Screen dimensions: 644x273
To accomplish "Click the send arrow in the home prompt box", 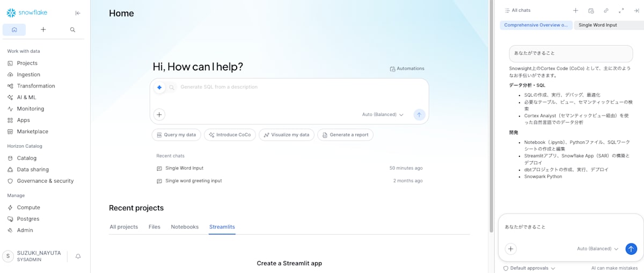I will (419, 114).
